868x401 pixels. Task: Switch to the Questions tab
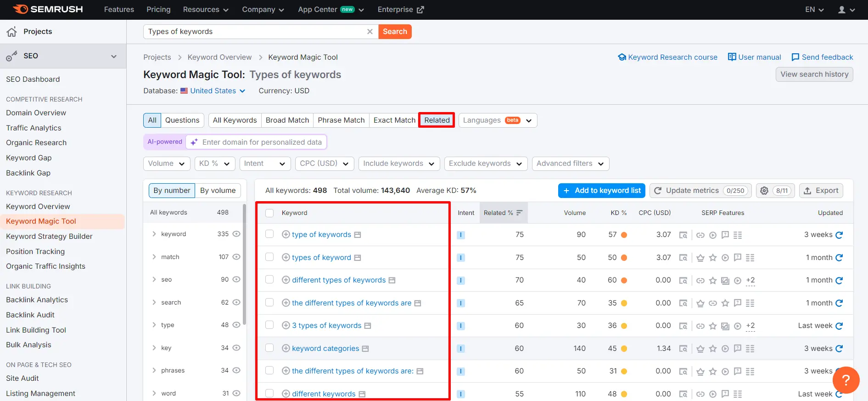click(182, 120)
